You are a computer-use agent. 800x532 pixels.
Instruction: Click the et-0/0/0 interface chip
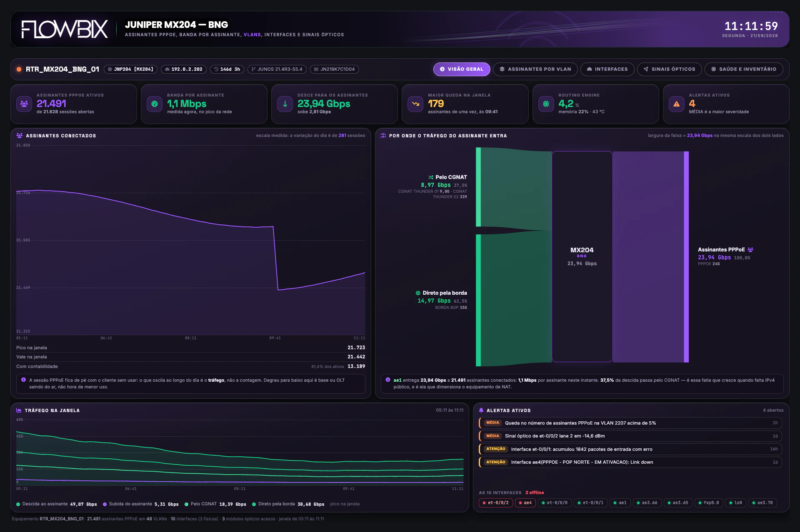(x=555, y=503)
